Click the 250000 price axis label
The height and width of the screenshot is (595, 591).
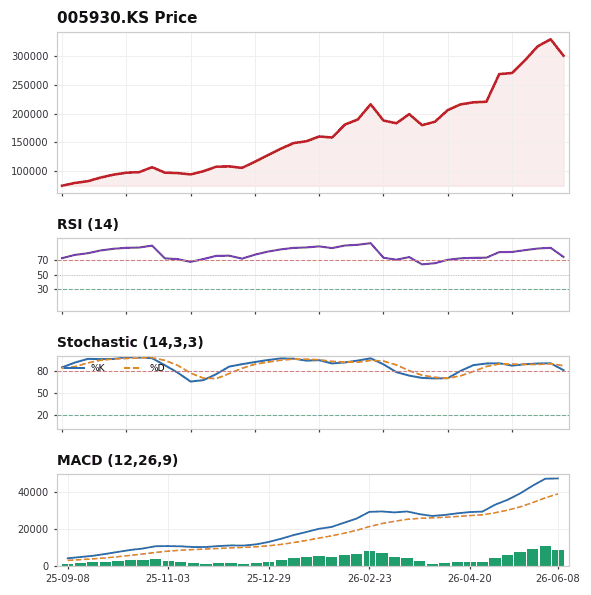[30, 85]
